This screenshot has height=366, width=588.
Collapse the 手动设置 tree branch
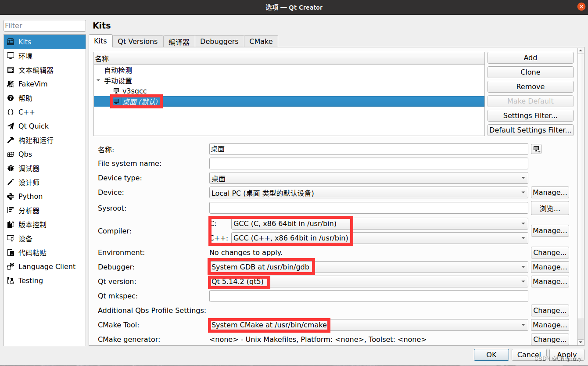[x=98, y=81]
